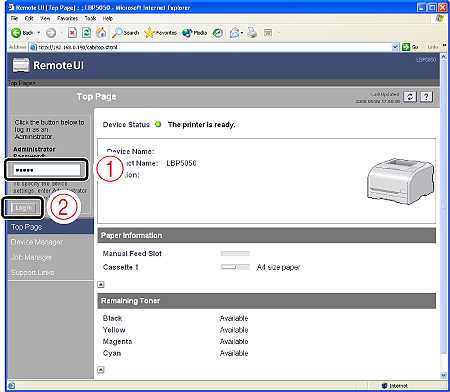Click the Windows flag throbber icon
This screenshot has width=450, height=392.
coord(440,19)
